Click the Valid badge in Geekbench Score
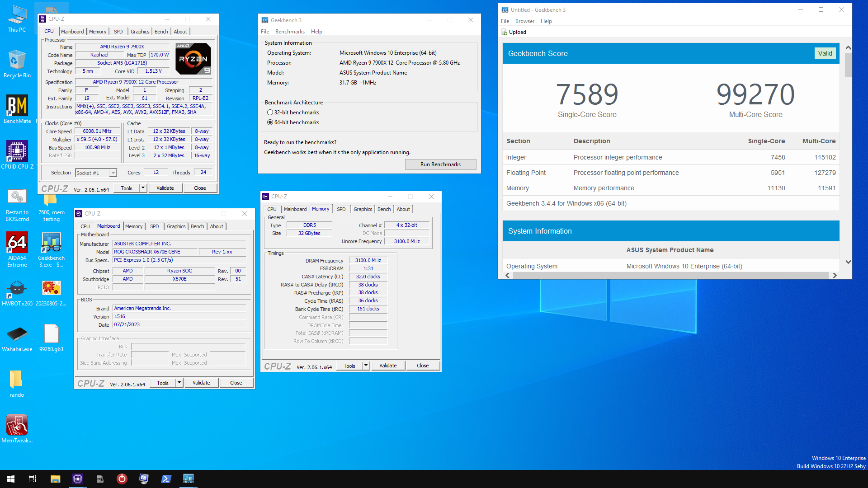 [825, 53]
